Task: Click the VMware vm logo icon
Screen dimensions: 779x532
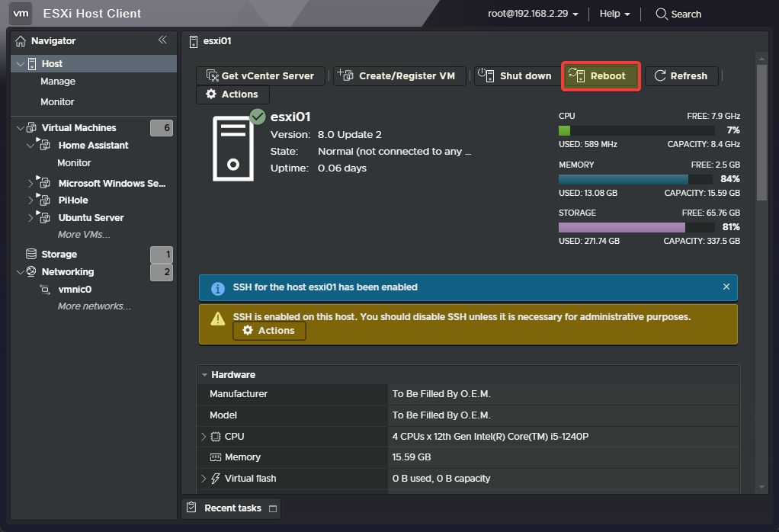Action: 21,14
